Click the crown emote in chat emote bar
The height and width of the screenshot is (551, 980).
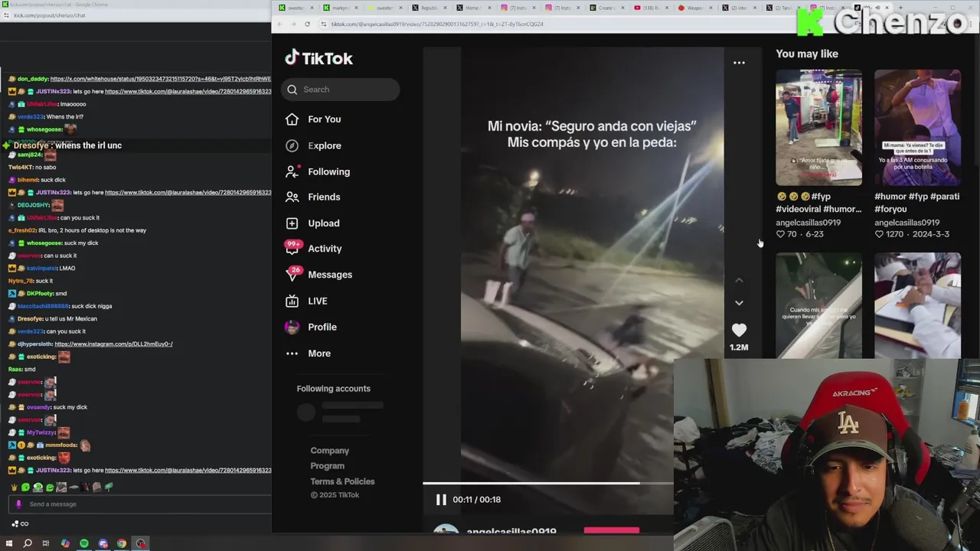pos(14,487)
